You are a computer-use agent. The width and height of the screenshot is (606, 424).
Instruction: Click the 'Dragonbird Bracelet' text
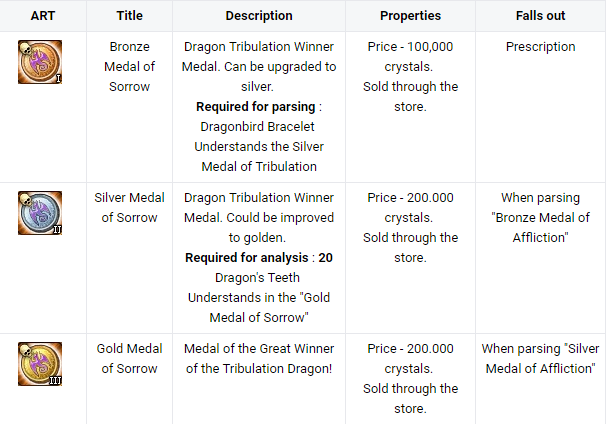(x=259, y=127)
